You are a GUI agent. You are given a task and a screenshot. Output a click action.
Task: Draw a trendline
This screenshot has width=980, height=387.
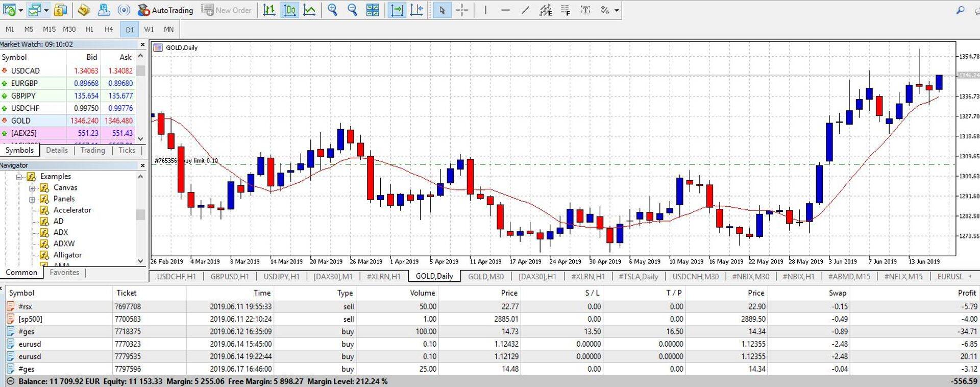[x=525, y=10]
